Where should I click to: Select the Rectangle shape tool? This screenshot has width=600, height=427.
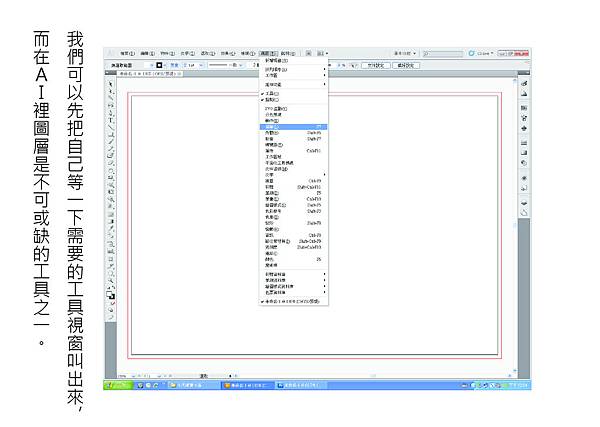click(x=111, y=134)
